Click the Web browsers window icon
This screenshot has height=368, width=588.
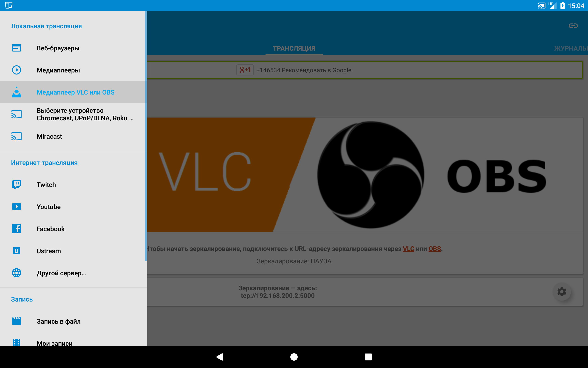pos(17,48)
